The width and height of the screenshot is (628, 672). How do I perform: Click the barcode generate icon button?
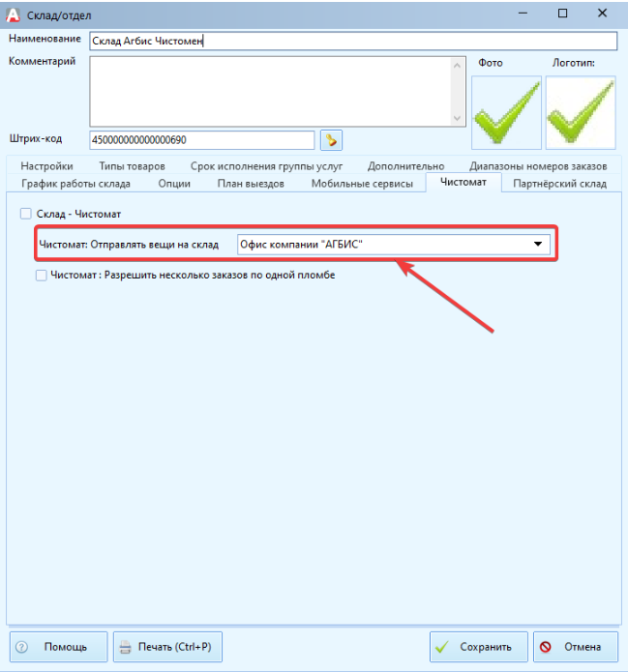point(331,140)
